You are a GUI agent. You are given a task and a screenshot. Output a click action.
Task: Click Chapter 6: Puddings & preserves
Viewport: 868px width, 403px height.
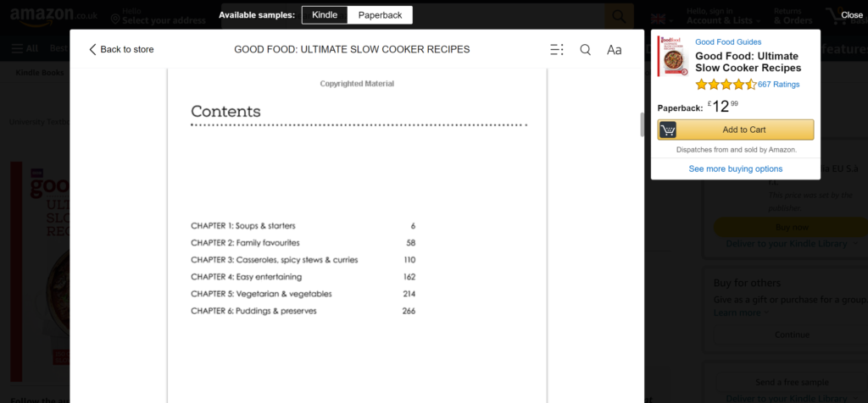point(253,312)
